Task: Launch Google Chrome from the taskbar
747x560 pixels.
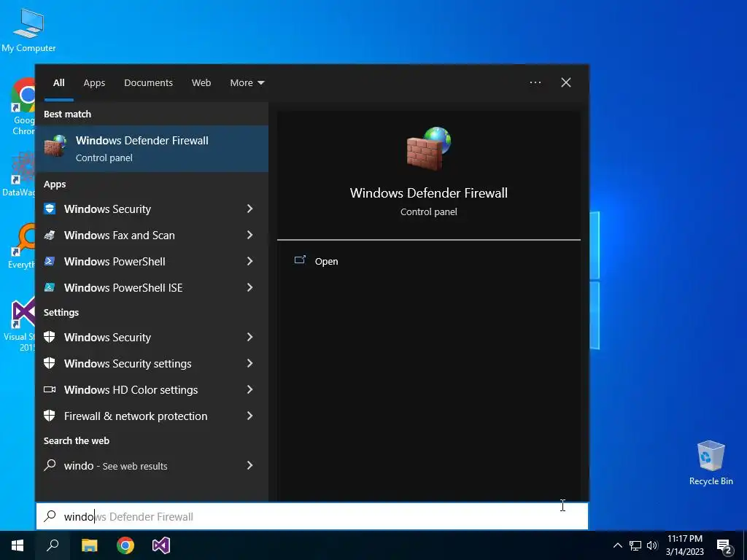Action: coord(125,545)
